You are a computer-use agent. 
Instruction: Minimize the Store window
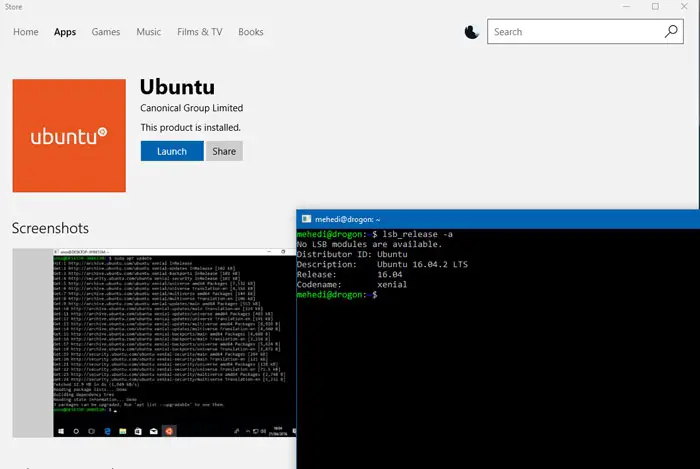coord(626,6)
